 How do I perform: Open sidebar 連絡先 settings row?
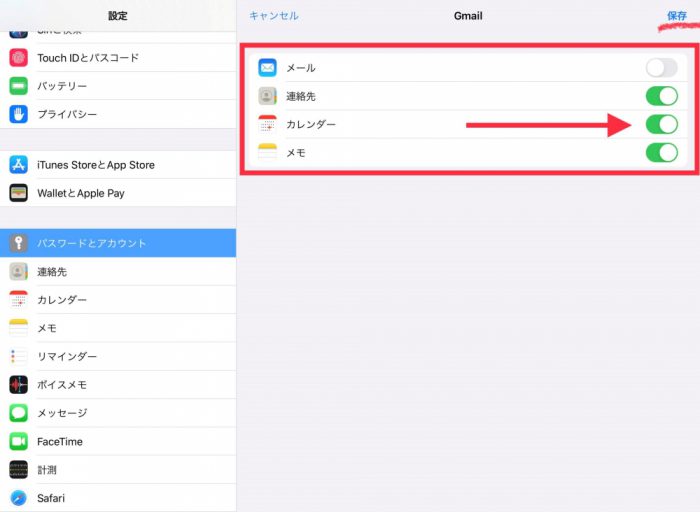click(118, 271)
